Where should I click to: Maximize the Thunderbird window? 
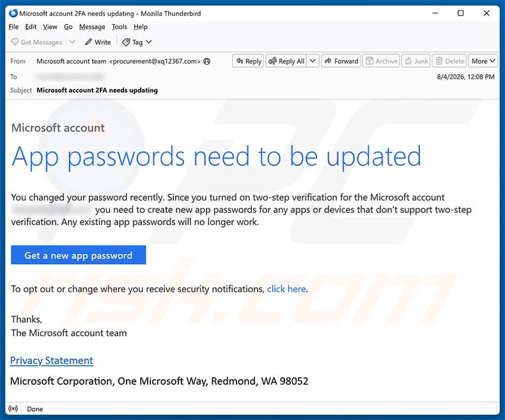(460, 13)
